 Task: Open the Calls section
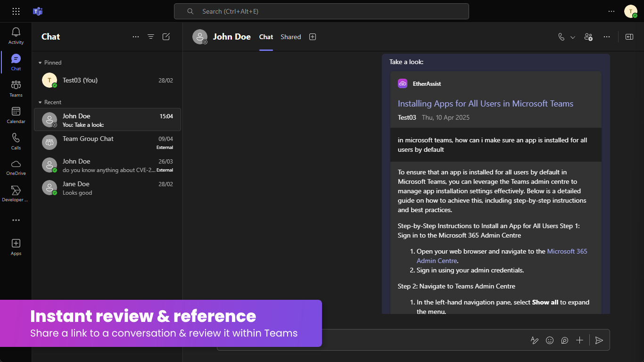pos(16,141)
